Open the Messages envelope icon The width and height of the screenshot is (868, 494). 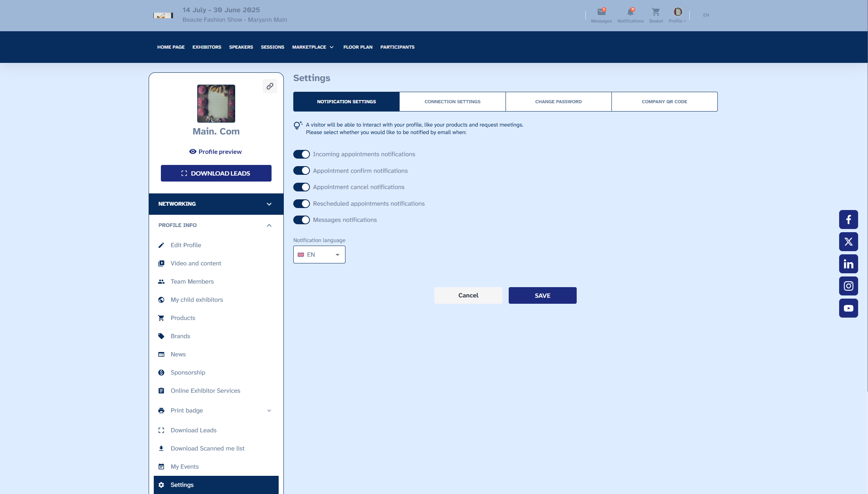(601, 12)
